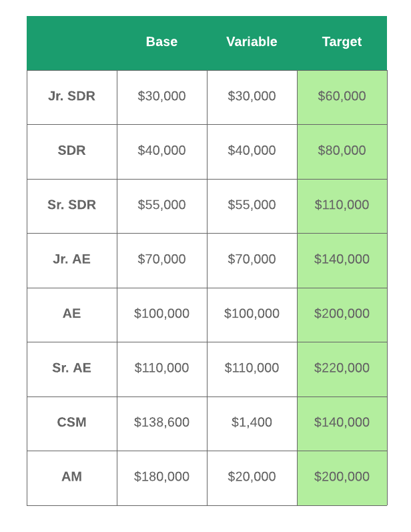
Task: Click the CSM $1,400 variable cell
Action: tap(252, 423)
